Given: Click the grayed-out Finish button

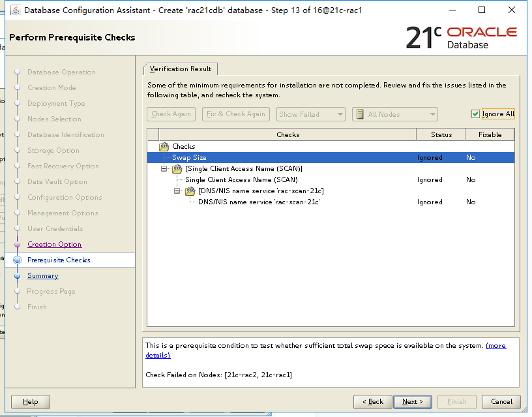Looking at the screenshot, I should click(x=456, y=402).
